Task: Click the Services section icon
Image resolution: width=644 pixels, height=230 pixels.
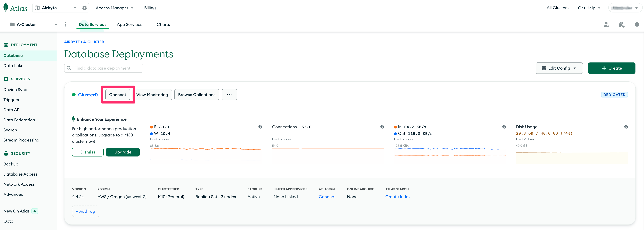Action: tap(6, 79)
